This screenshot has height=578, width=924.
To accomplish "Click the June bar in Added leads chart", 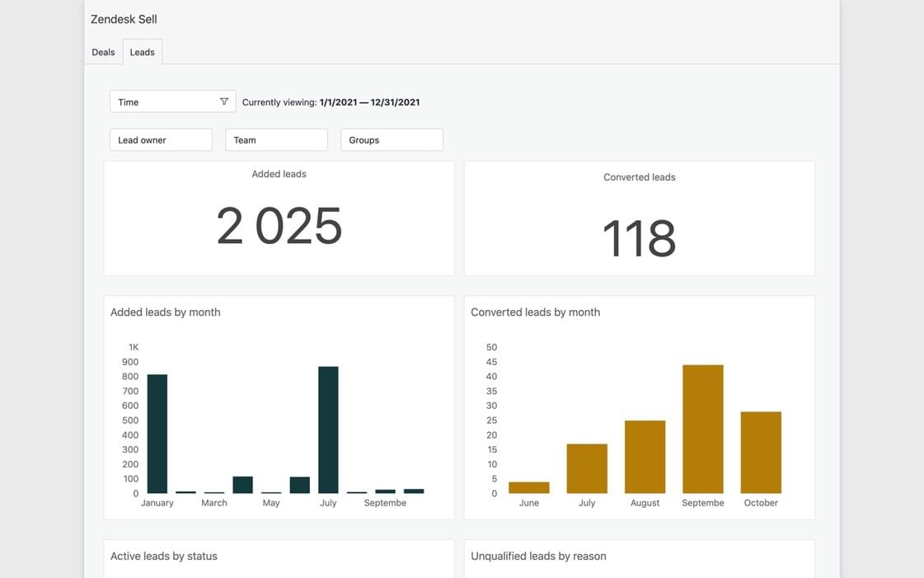I will (x=300, y=485).
